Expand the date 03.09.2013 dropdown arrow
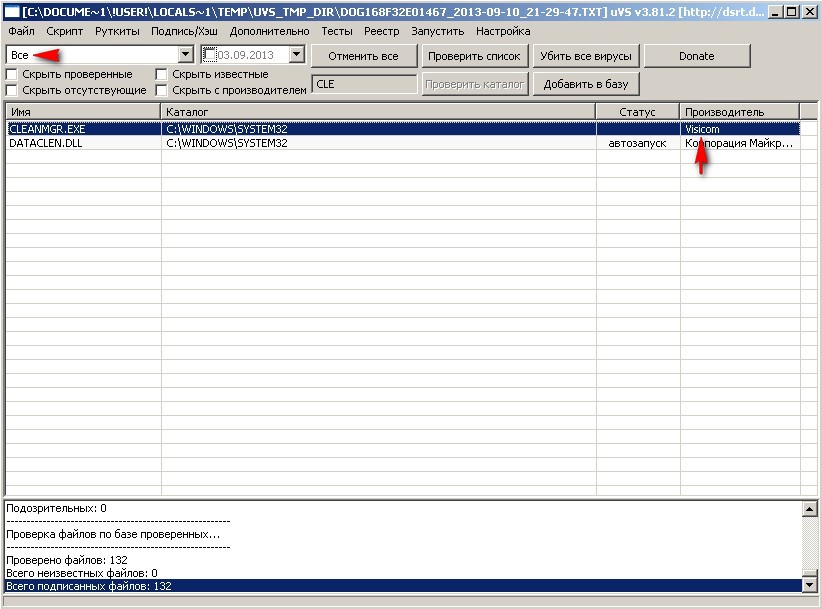The height and width of the screenshot is (609, 822). pyautogui.click(x=297, y=55)
